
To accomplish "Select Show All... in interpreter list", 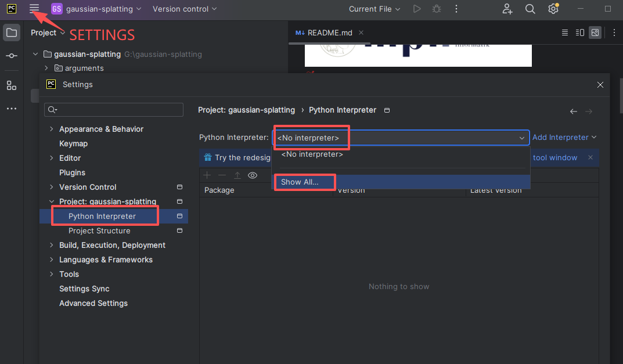I will click(300, 182).
